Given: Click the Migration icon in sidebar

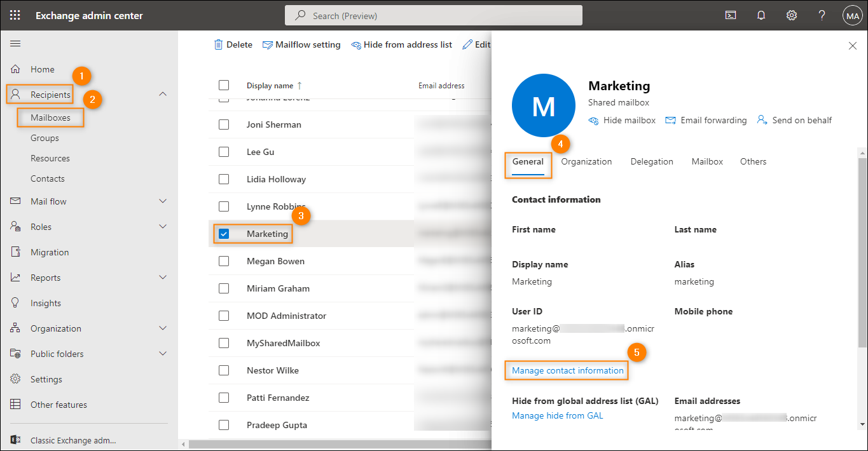Looking at the screenshot, I should [x=16, y=252].
